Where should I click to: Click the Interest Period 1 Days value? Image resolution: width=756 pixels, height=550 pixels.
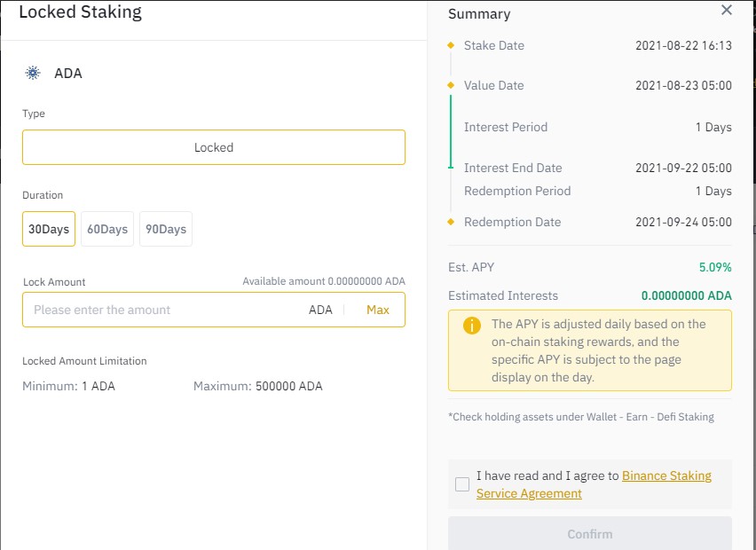point(713,127)
